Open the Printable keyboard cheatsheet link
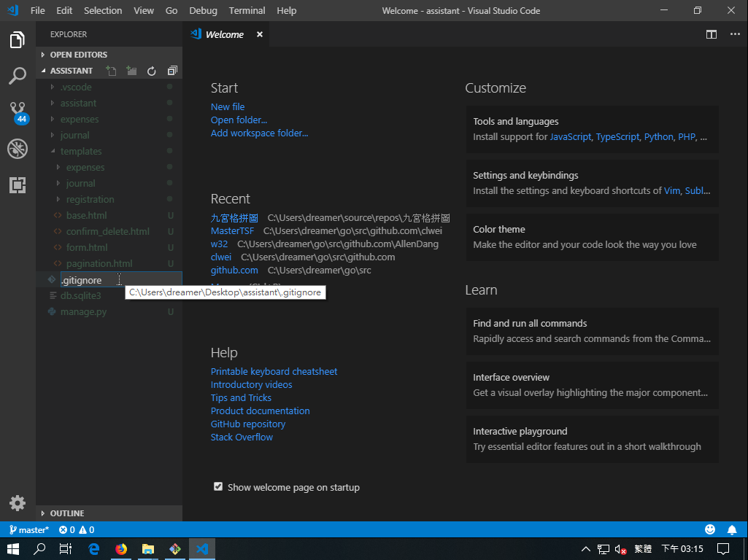748x560 pixels. point(274,372)
